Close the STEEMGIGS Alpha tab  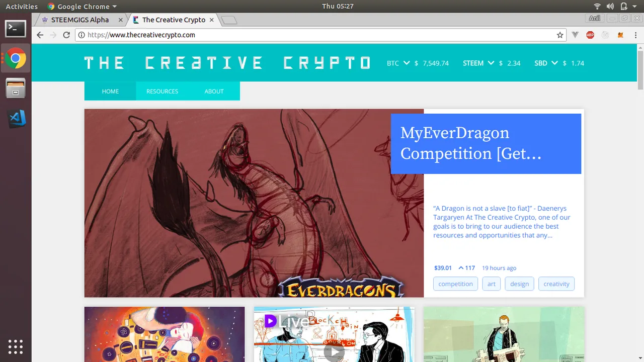[x=121, y=20]
